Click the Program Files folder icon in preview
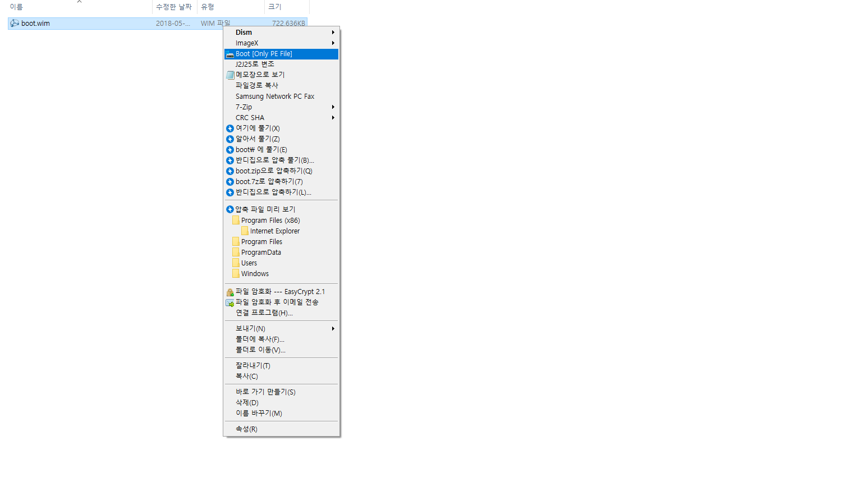This screenshot has width=868, height=477. 236,241
